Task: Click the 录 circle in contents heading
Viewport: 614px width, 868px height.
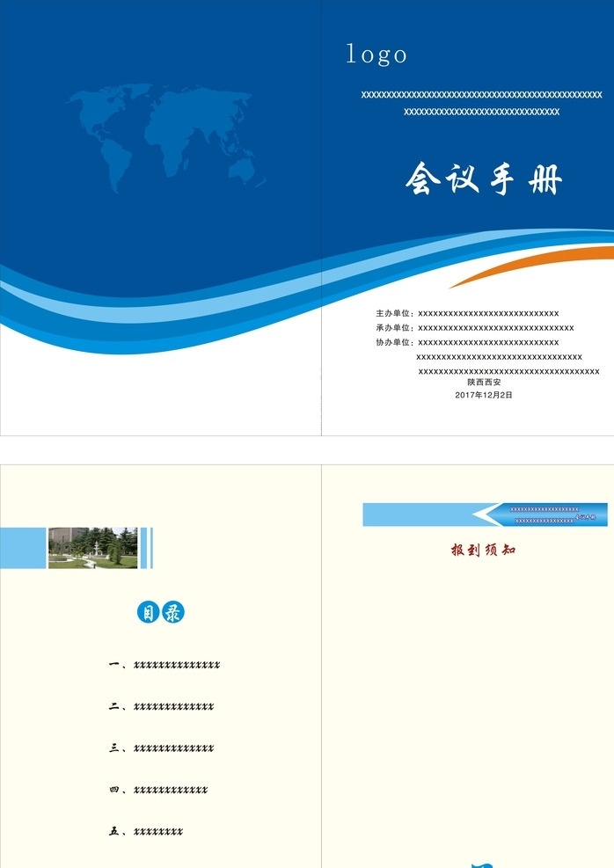Action: [x=172, y=612]
